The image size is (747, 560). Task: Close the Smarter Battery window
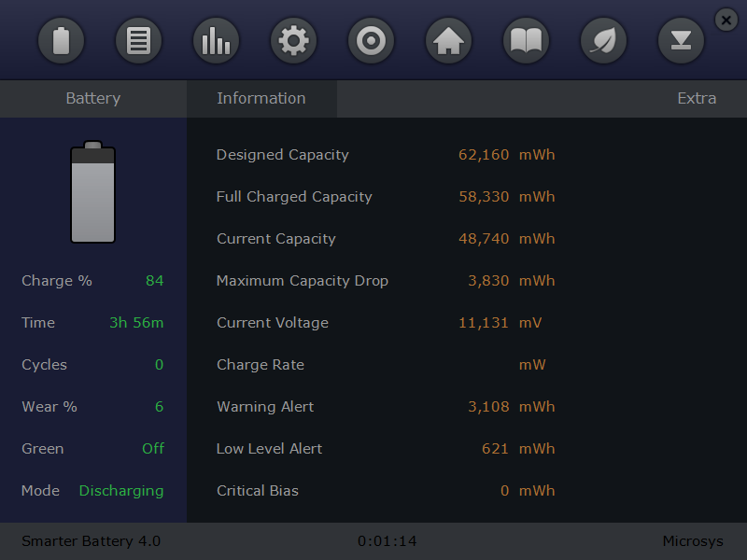pyautogui.click(x=726, y=20)
